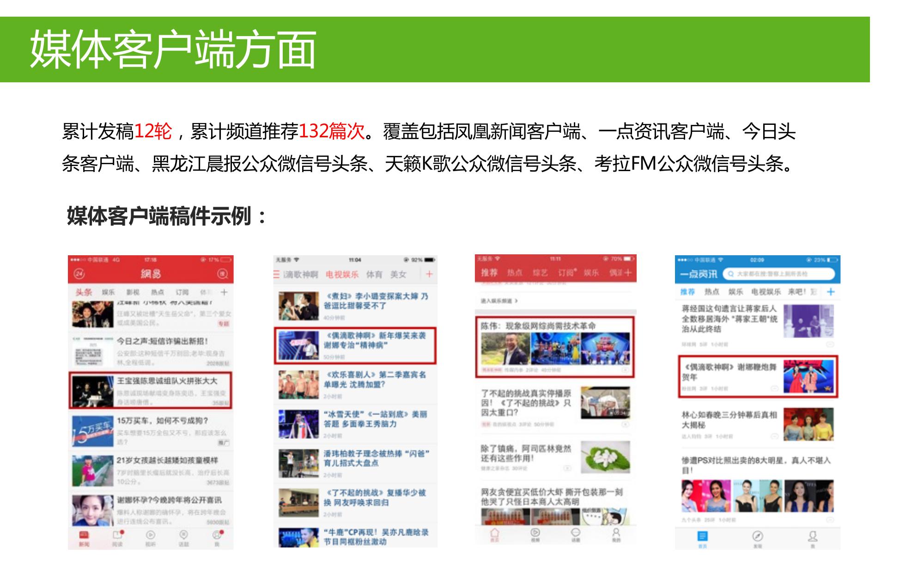Switch to 美女 tab in second phone

(398, 274)
